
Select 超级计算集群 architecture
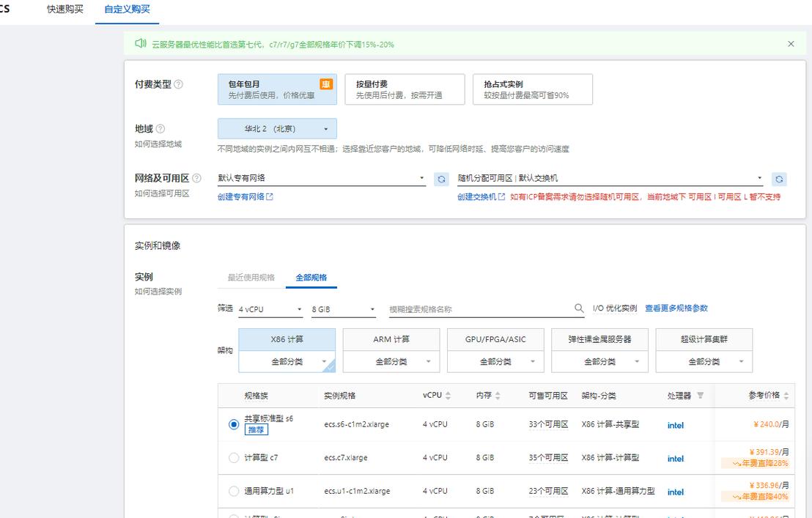(704, 339)
